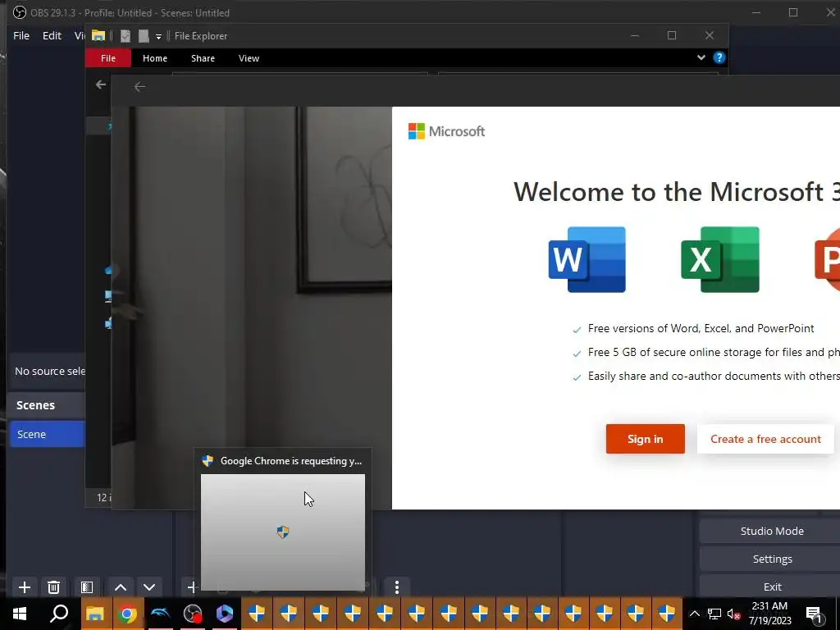Open the taskbar clock showing 2:31 AM
This screenshot has height=630, width=840.
tap(769, 614)
